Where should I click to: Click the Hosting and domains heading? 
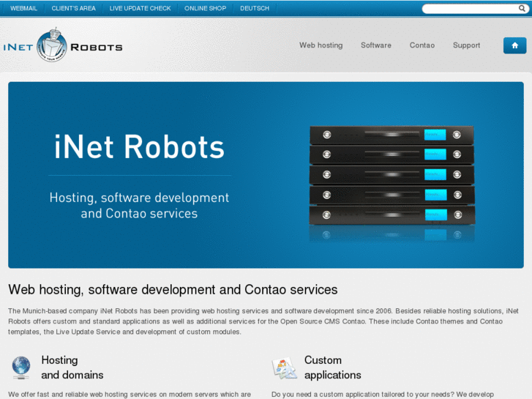click(x=72, y=368)
